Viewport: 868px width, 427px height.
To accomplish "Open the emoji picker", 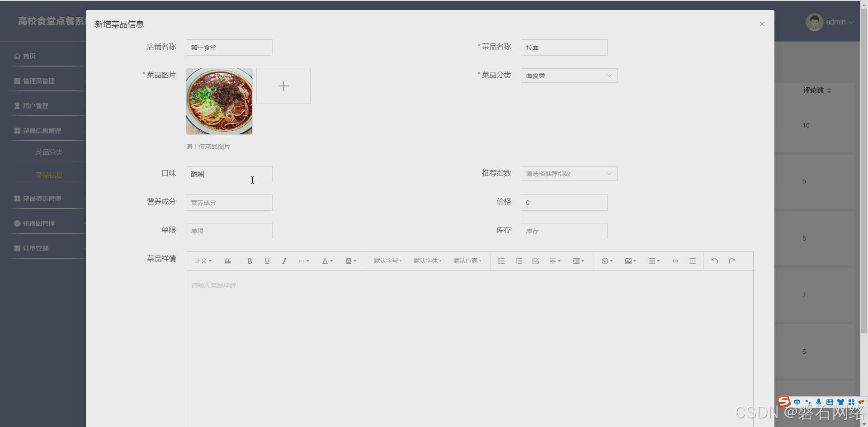I will coord(607,261).
